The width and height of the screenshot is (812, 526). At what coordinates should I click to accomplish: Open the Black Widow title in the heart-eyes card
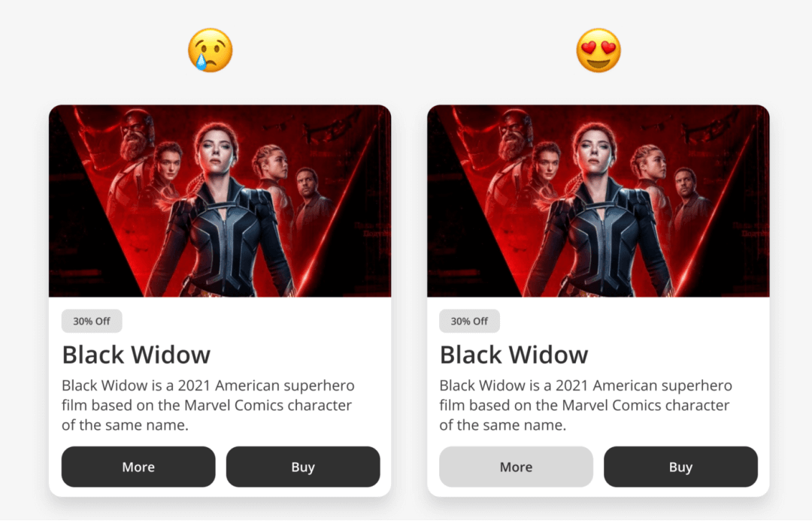(514, 355)
